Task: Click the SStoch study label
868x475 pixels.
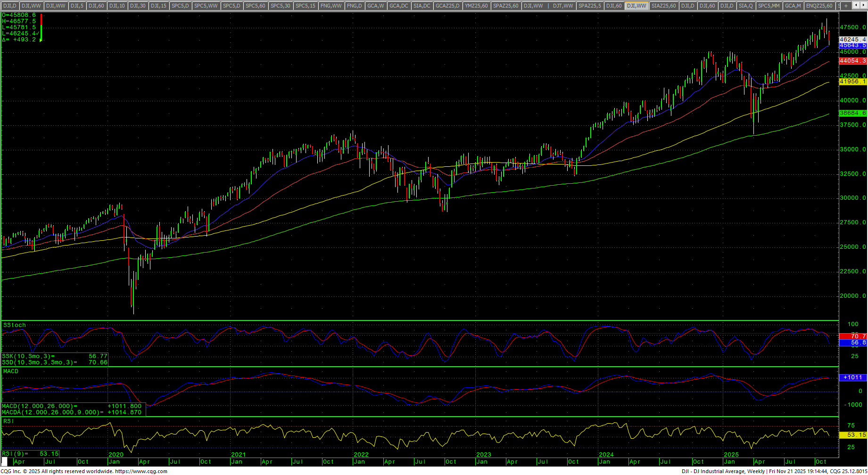Action: (15, 325)
